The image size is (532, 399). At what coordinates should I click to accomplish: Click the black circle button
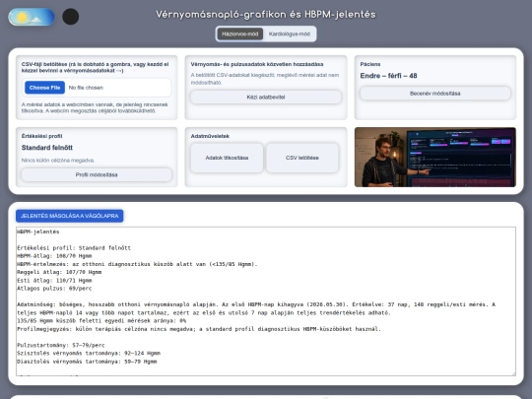coord(71,17)
